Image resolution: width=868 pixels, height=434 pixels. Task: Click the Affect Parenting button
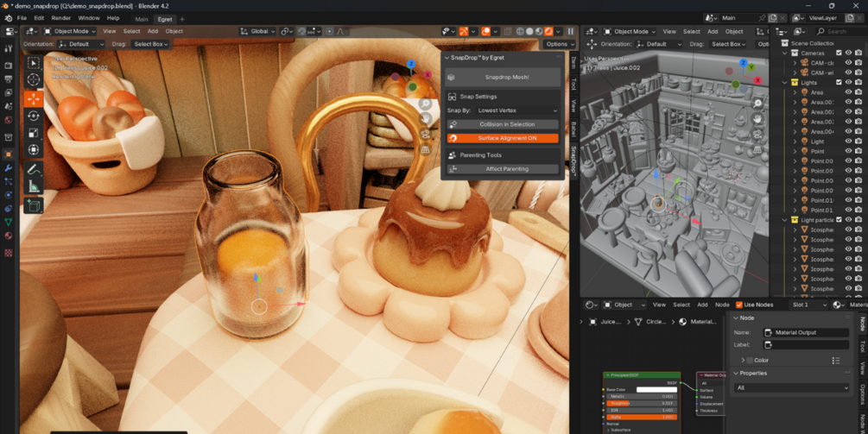[503, 169]
